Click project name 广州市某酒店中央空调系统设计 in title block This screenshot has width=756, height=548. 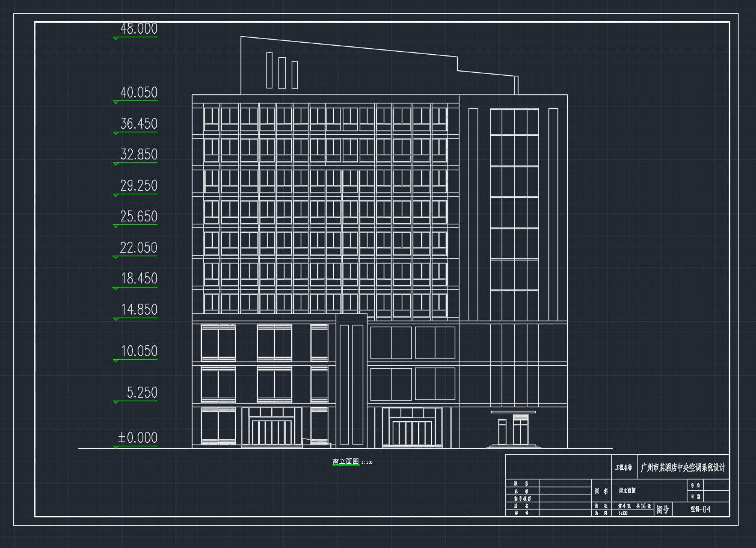click(x=683, y=467)
